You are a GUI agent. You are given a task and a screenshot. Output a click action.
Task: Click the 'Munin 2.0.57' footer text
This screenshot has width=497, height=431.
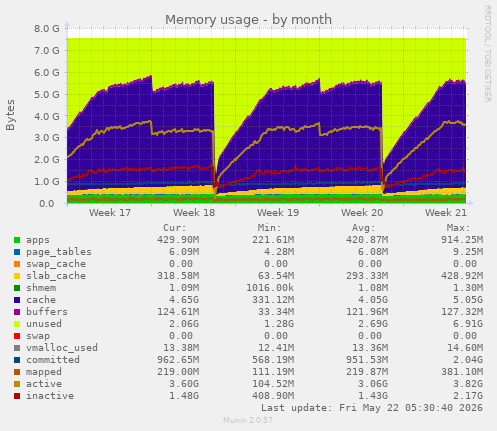248,420
